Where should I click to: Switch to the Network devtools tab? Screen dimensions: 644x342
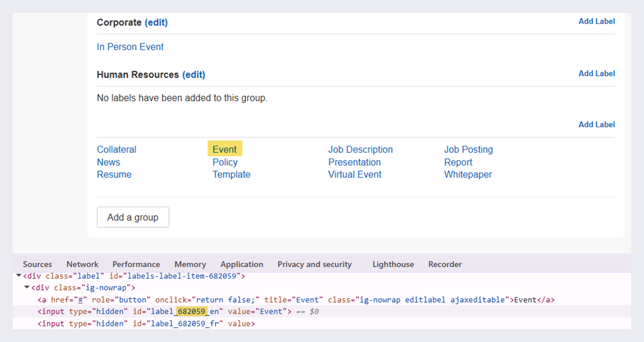pyautogui.click(x=83, y=265)
